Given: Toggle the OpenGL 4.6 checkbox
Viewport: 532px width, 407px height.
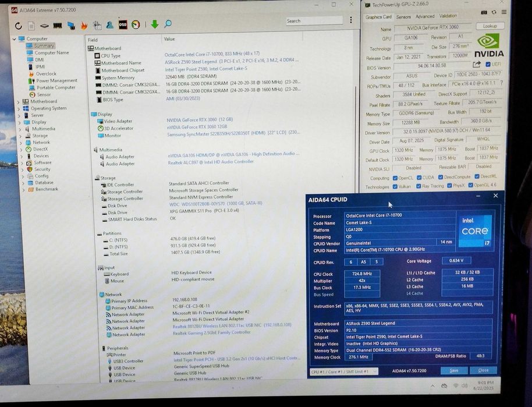Looking at the screenshot, I should pos(470,185).
